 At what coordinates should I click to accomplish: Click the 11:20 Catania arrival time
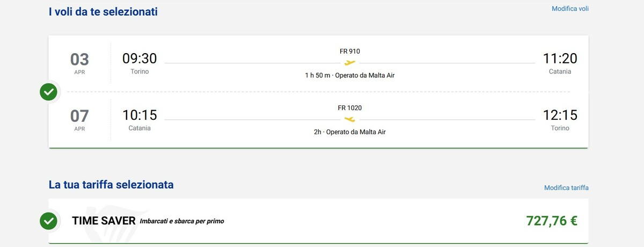tap(560, 59)
